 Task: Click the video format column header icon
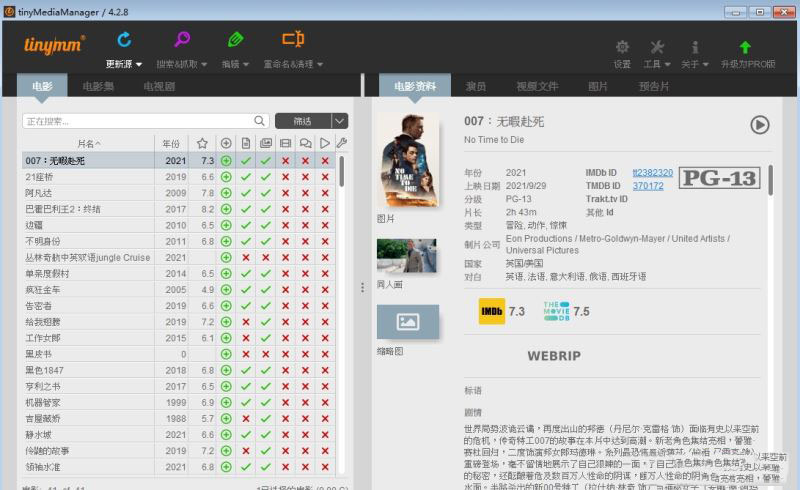click(x=286, y=143)
